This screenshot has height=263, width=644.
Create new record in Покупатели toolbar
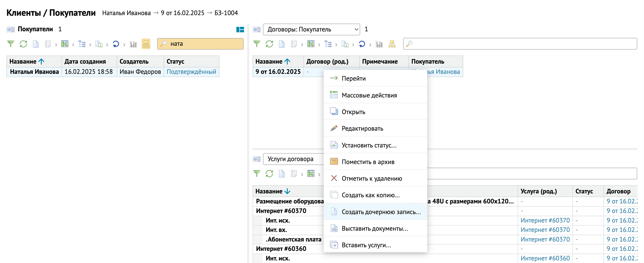[x=36, y=44]
